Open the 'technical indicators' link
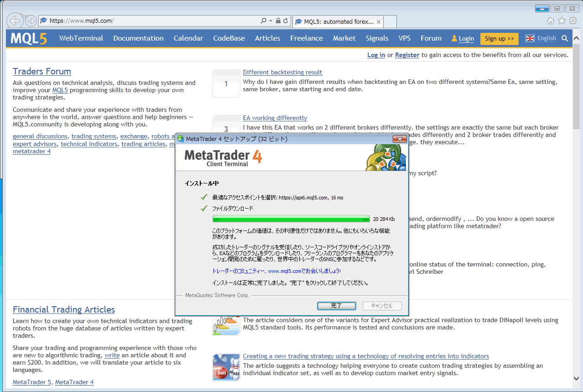Screen dimensions: 583x392 [x=89, y=144]
